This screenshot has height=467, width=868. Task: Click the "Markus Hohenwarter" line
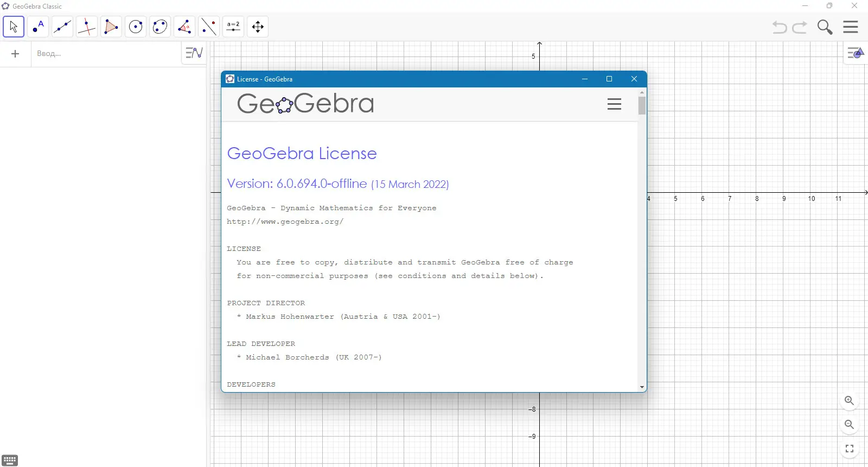[339, 317]
